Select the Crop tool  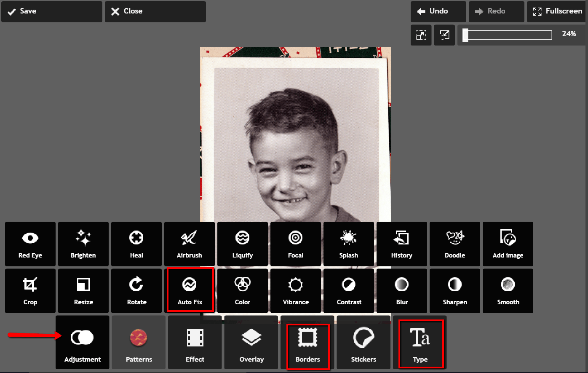click(30, 291)
